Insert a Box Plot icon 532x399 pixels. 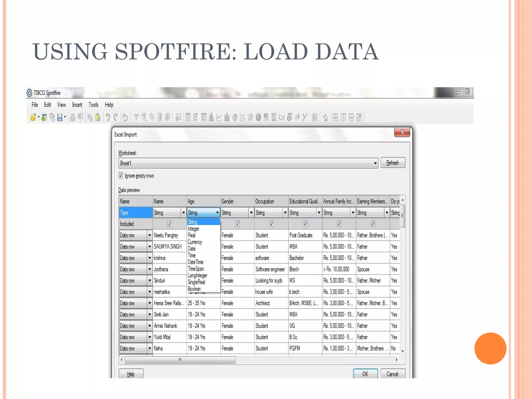pyautogui.click(x=297, y=118)
